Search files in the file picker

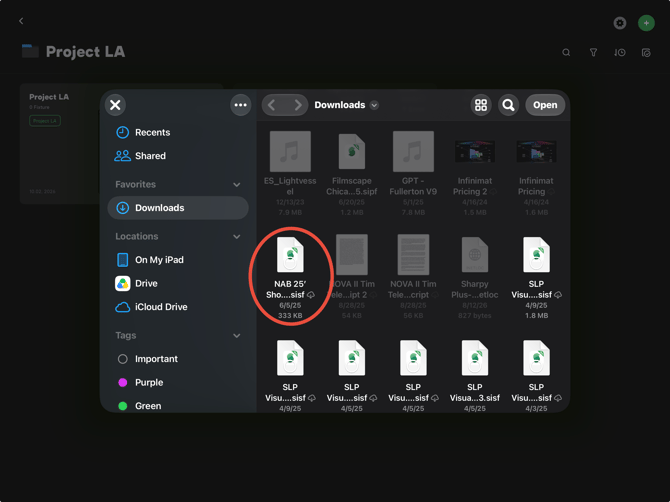click(x=508, y=105)
